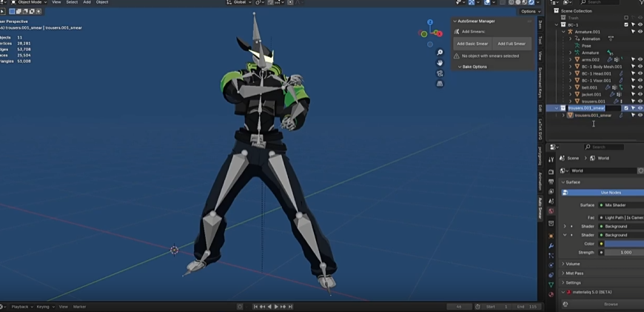This screenshot has width=644, height=312.
Task: Click the zoom magnifier viewport icon
Action: (x=440, y=53)
